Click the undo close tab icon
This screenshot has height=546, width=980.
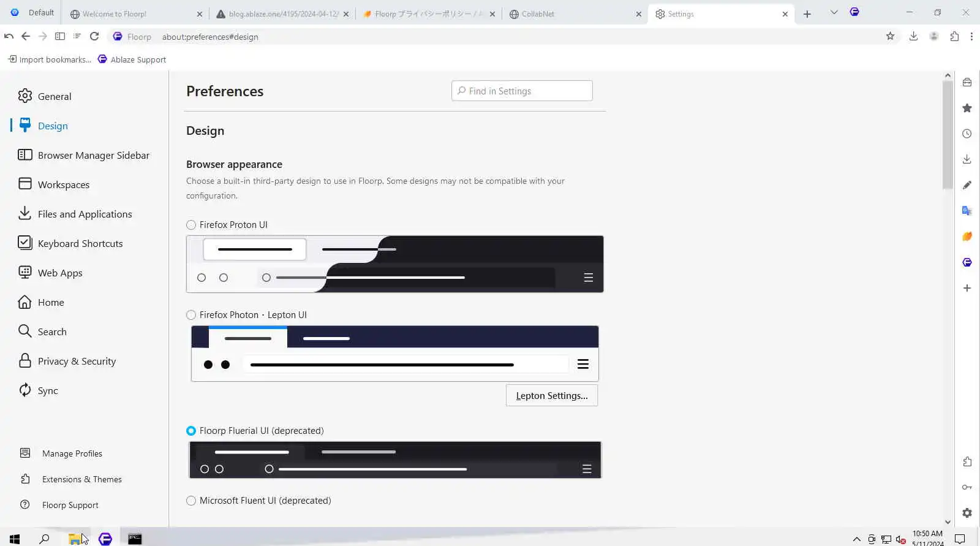coord(9,37)
